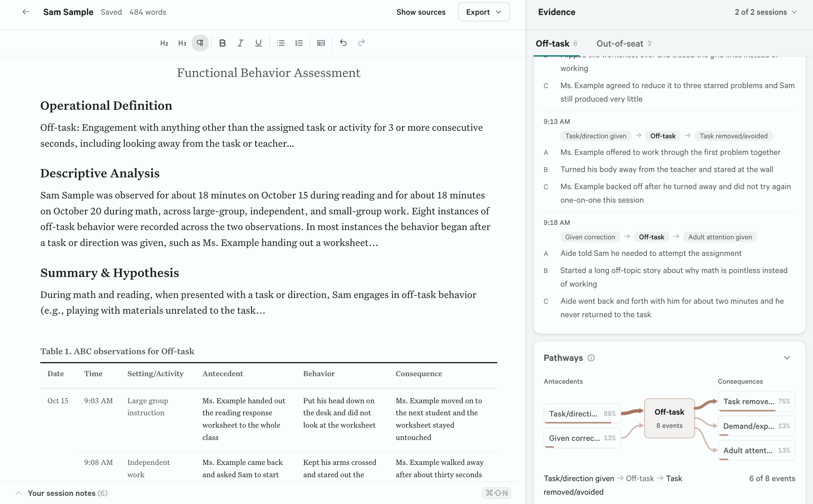Click the Summary & Hypothesis heading
This screenshot has width=813, height=504.
pyautogui.click(x=110, y=273)
